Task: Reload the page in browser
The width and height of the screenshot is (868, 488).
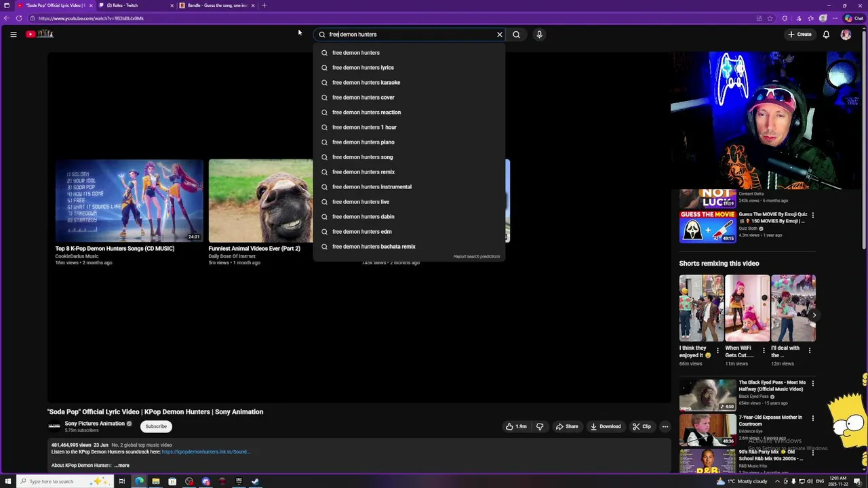Action: 19,18
